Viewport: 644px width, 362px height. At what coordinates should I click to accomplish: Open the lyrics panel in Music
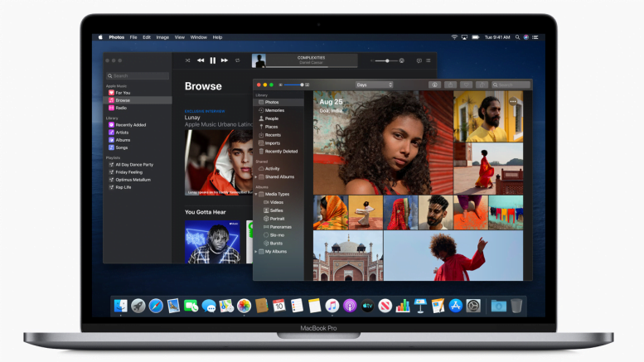pyautogui.click(x=419, y=60)
